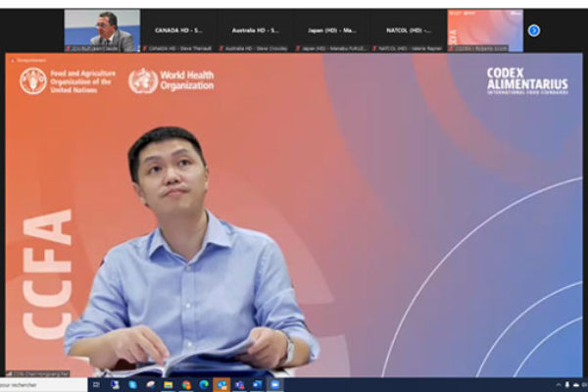Select the CCFA gradient background participant tile

point(485,30)
